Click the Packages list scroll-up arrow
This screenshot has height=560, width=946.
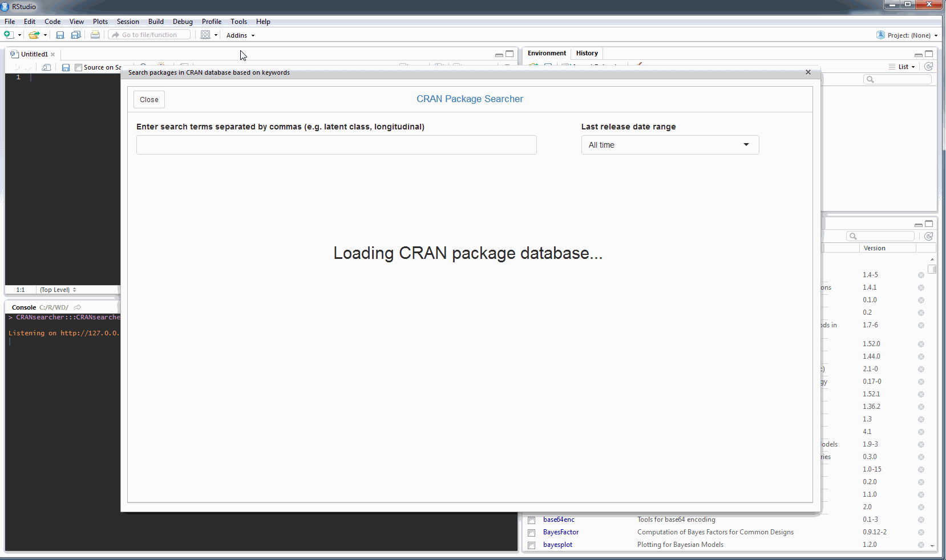932,259
